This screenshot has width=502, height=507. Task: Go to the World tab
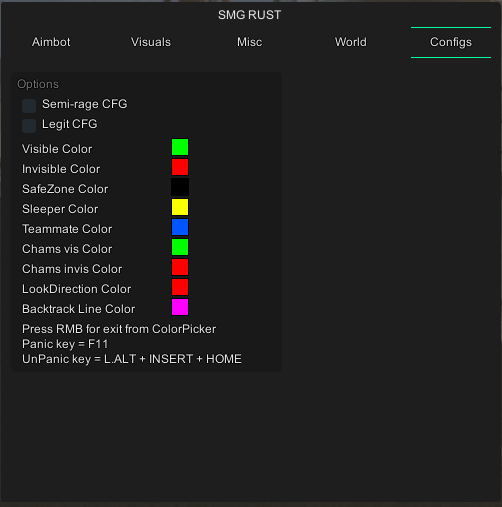click(x=351, y=42)
